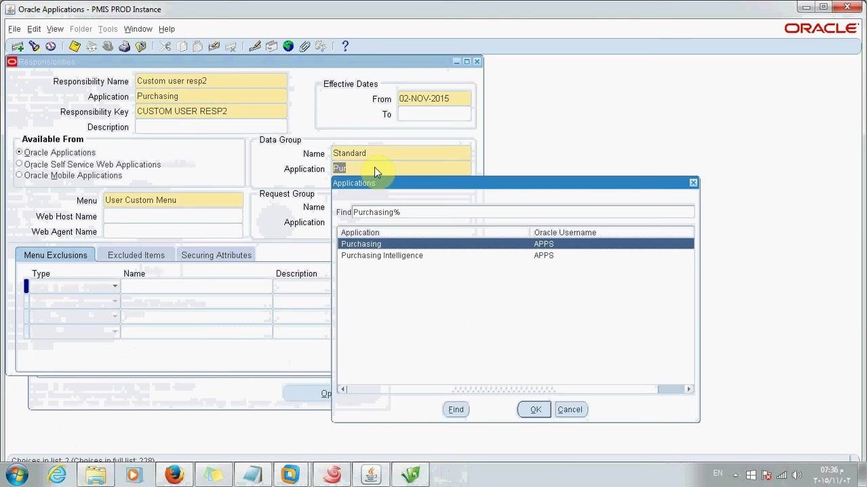Click the Find flashlight toolbar icon

34,46
